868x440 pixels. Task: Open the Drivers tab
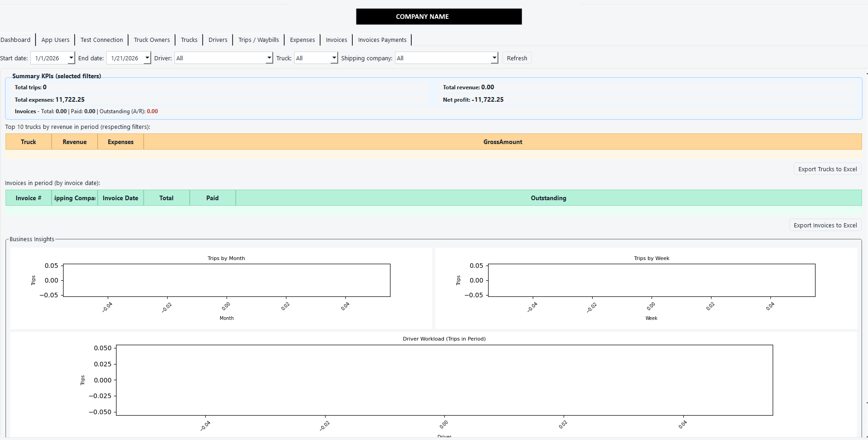click(218, 40)
